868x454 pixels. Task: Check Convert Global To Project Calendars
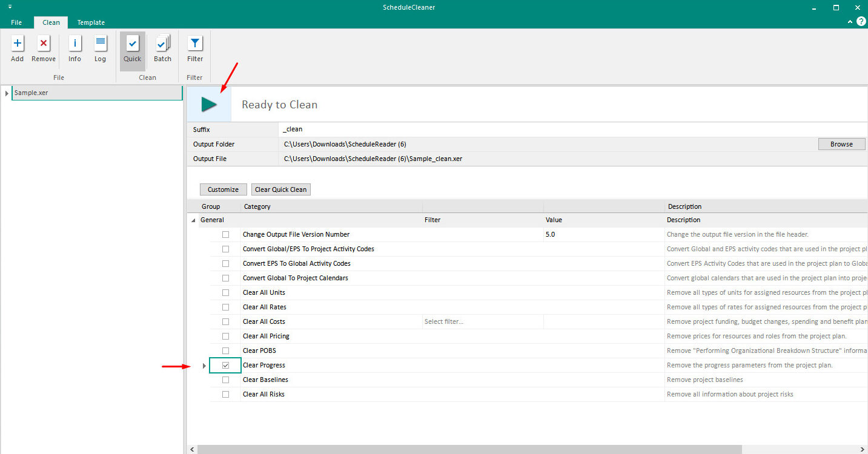[225, 278]
